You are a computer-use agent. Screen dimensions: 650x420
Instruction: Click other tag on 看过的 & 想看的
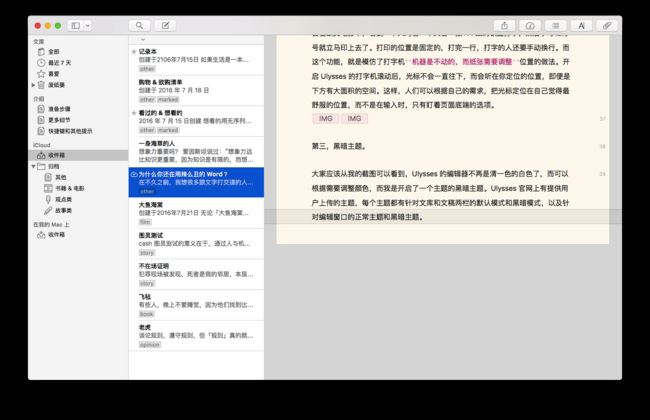[x=147, y=130]
